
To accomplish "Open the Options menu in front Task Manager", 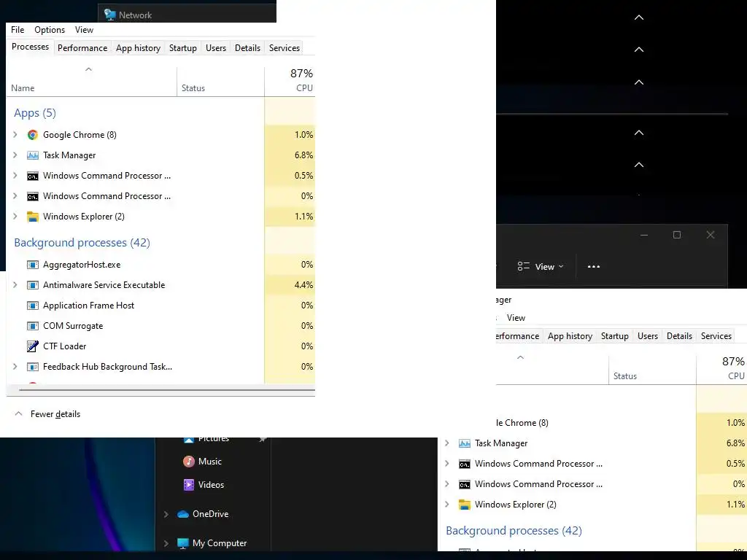I will [x=50, y=29].
